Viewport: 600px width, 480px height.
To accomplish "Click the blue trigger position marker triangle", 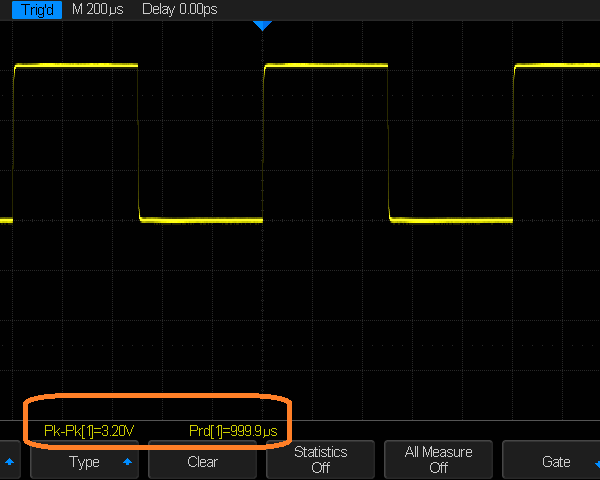I will tap(262, 25).
